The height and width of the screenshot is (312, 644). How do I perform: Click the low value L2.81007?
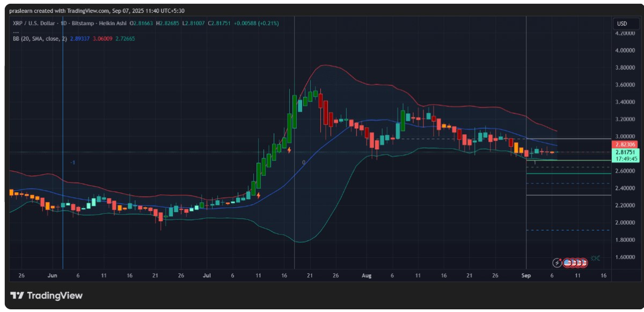pyautogui.click(x=194, y=24)
